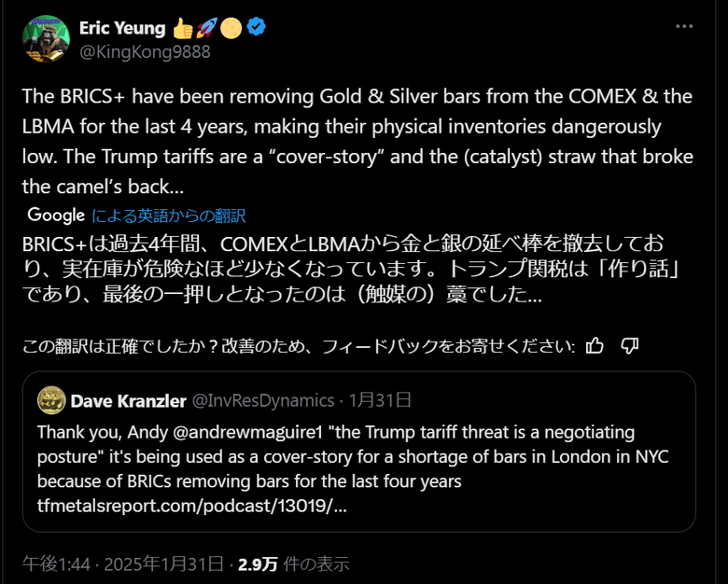Rate the translation with thumbs down
The width and height of the screenshot is (728, 584).
pyautogui.click(x=630, y=346)
